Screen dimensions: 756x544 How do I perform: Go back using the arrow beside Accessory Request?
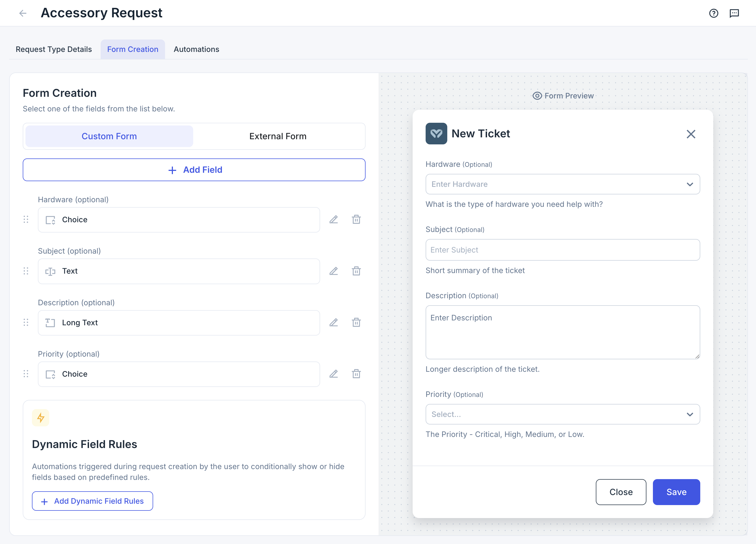(x=23, y=13)
